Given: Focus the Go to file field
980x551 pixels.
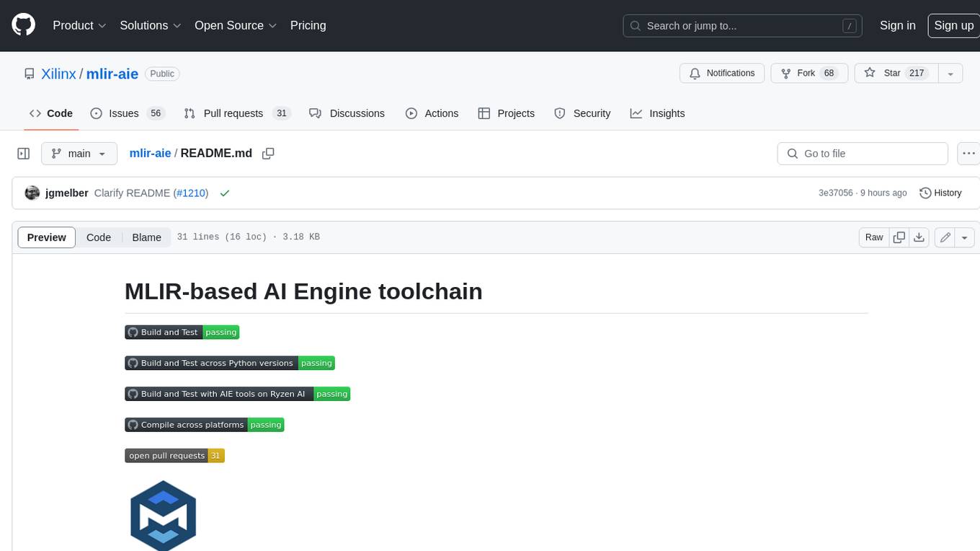Looking at the screenshot, I should (863, 154).
